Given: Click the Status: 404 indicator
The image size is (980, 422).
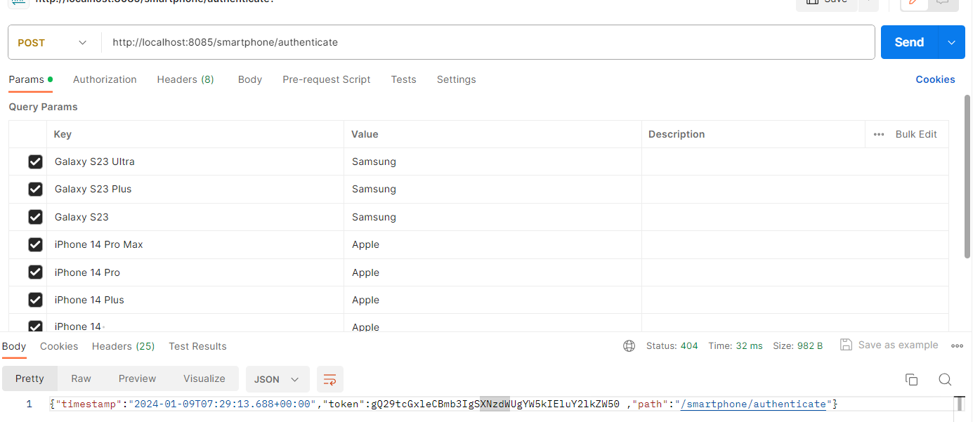Looking at the screenshot, I should 672,345.
